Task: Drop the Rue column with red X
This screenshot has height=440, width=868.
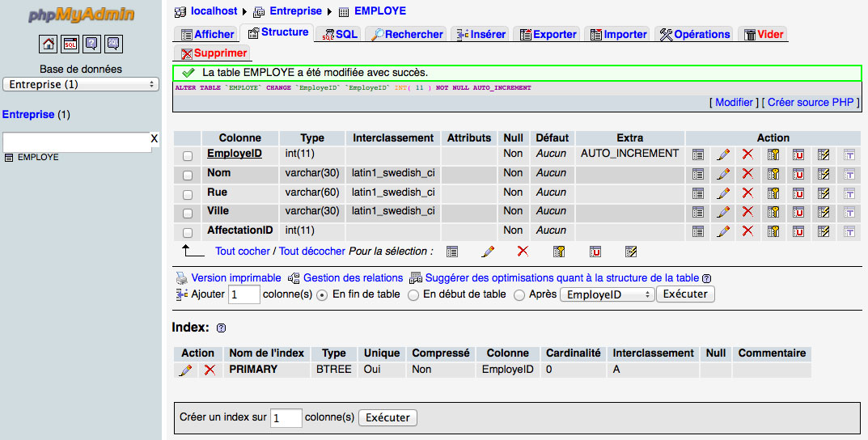Action: coord(748,193)
